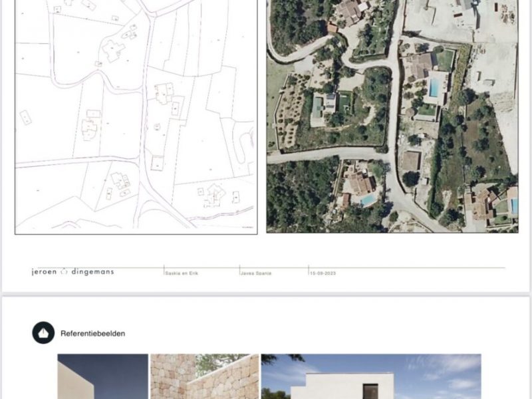Viewport: 532px width, 399px height.
Task: Select the Referentiebeelden section heading
Action: 92,333
